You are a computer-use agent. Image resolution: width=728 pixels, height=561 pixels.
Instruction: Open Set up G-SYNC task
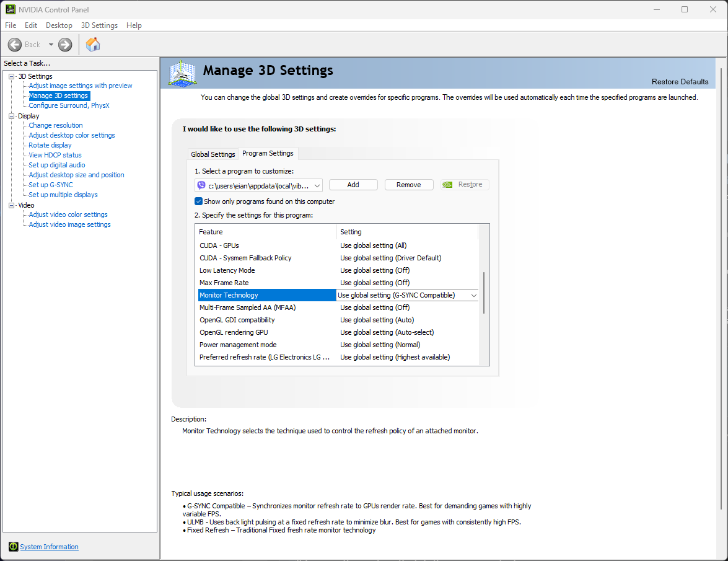51,185
